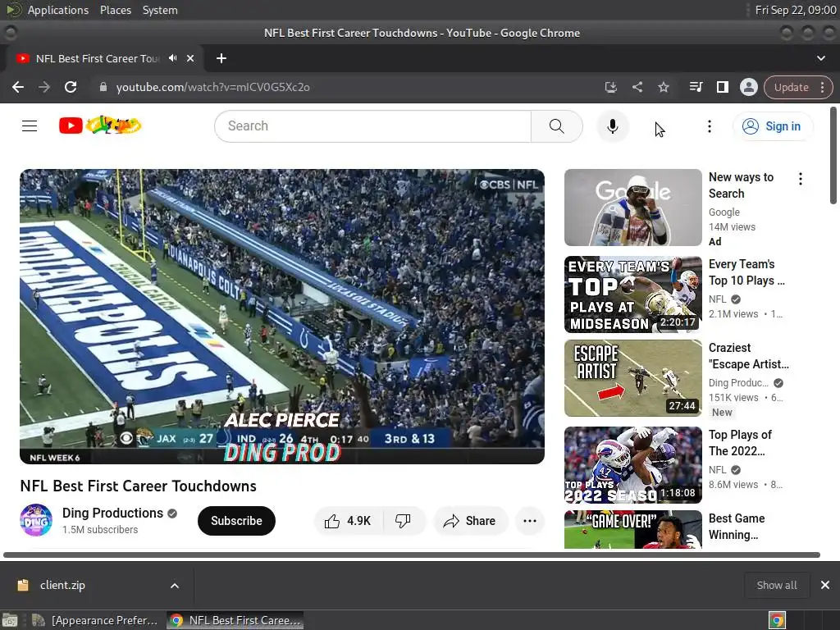Open the Top Plays at Midseason thumbnail
Image resolution: width=840 pixels, height=630 pixels.
(632, 294)
